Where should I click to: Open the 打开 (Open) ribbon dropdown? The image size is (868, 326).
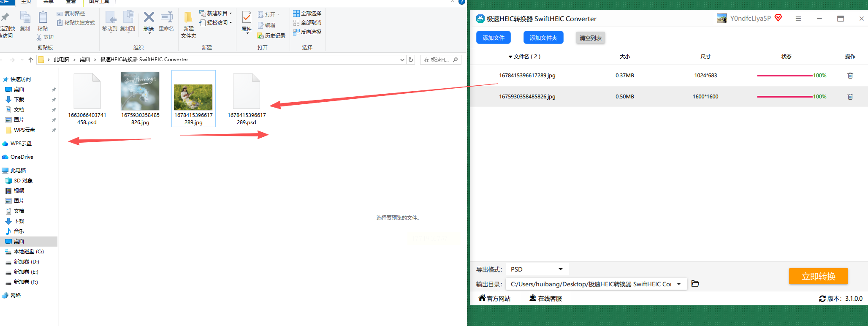point(269,15)
